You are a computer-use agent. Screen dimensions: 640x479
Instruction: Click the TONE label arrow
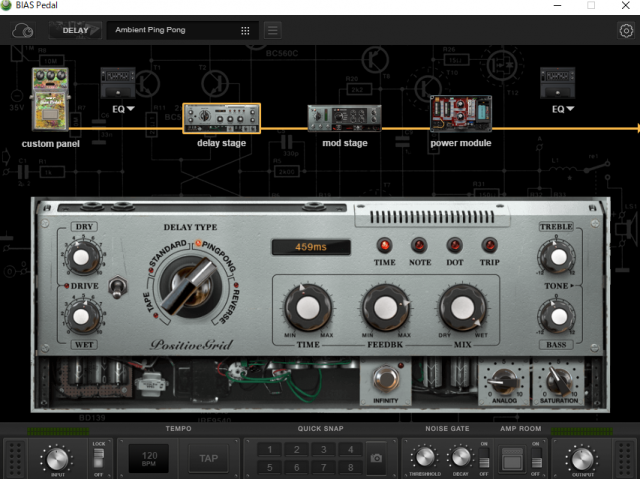[573, 286]
